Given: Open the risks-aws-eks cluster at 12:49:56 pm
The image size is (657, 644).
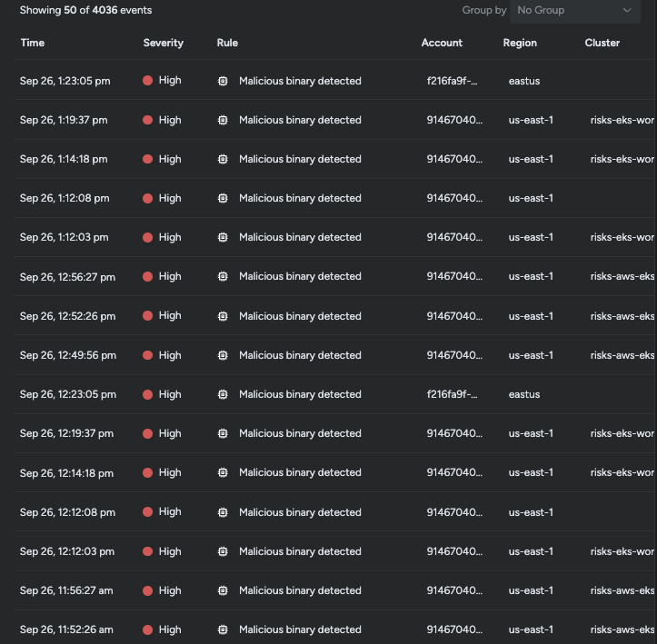Looking at the screenshot, I should pos(622,355).
